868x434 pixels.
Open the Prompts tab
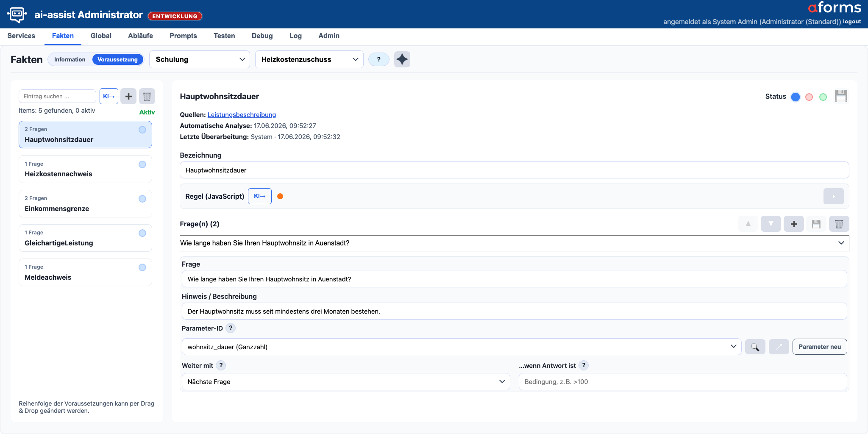[x=183, y=36]
